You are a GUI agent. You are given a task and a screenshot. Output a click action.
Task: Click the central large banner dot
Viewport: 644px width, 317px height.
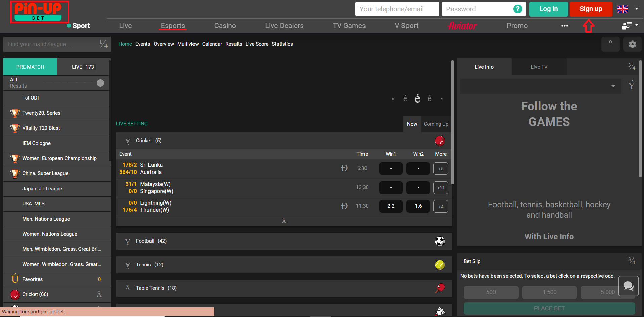[417, 98]
